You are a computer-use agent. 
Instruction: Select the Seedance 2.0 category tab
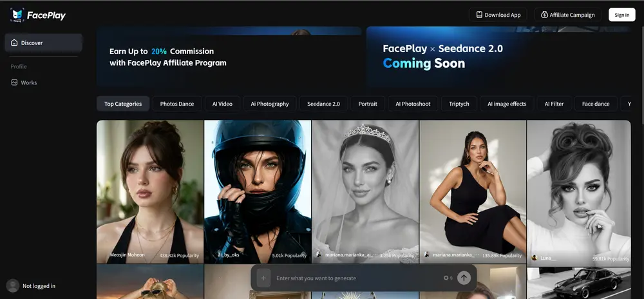[x=324, y=104]
